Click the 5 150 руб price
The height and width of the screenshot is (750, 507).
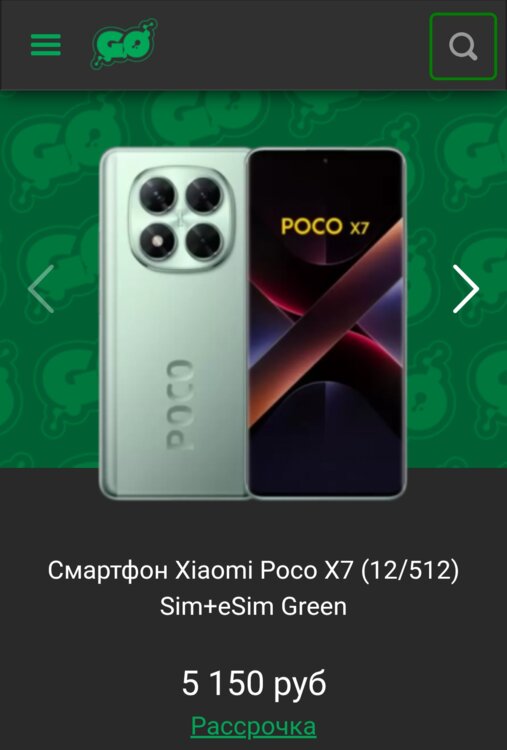coord(254,683)
